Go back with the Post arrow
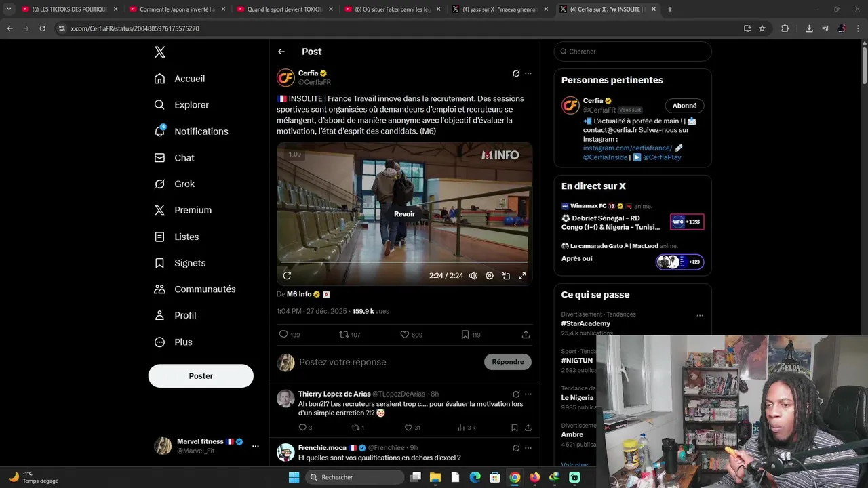The width and height of the screenshot is (868, 488). 281,52
